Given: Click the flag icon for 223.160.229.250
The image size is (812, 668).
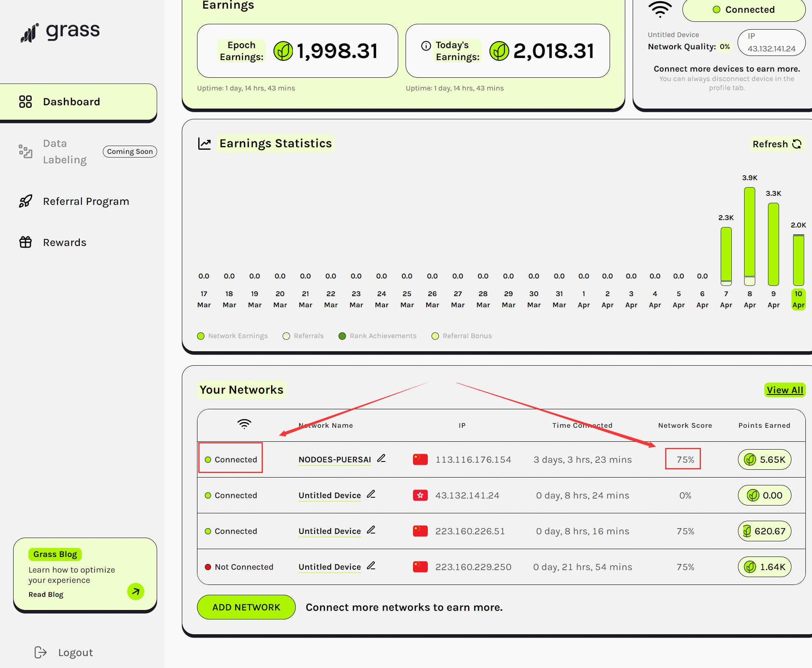Looking at the screenshot, I should tap(420, 567).
